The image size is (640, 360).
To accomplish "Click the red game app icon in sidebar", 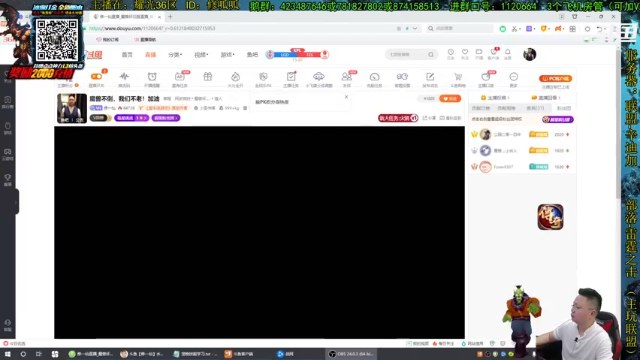I will pyautogui.click(x=550, y=217).
